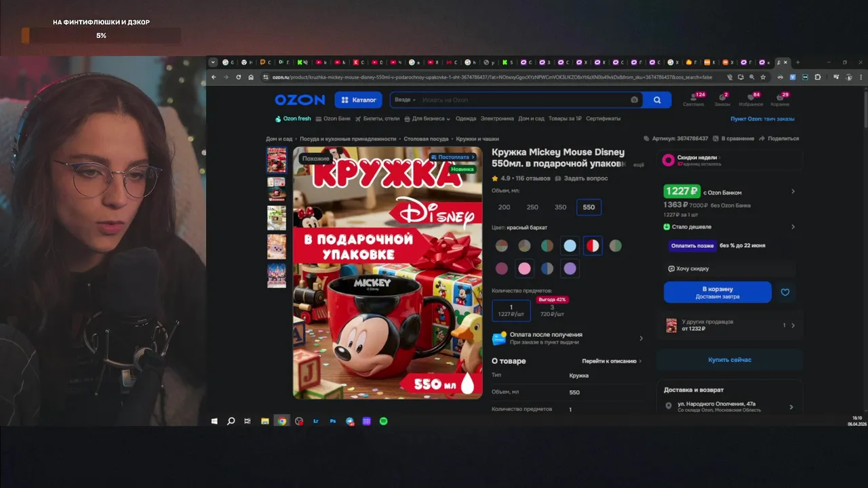Open the Избранное favorites icon

(751, 99)
